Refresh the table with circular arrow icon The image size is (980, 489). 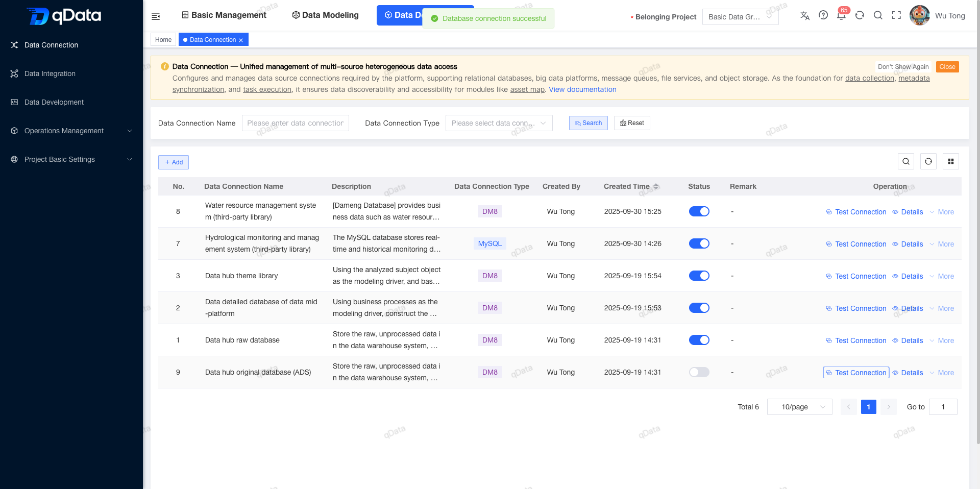pos(928,161)
